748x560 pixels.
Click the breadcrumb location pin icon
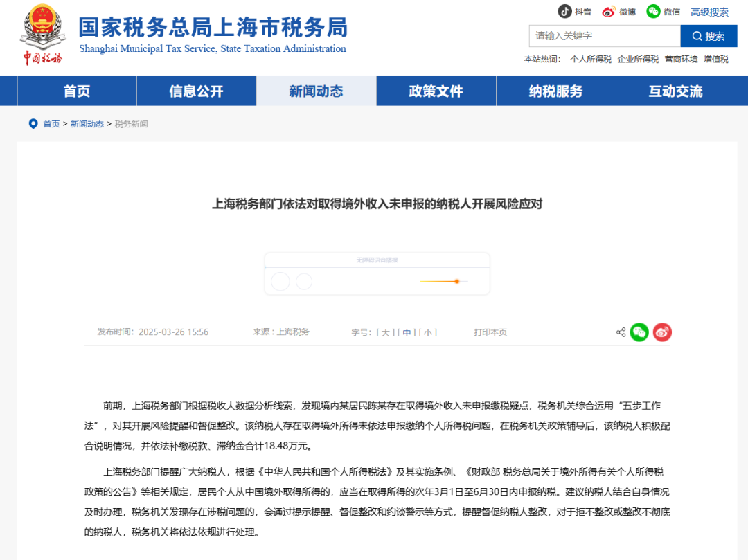[33, 124]
